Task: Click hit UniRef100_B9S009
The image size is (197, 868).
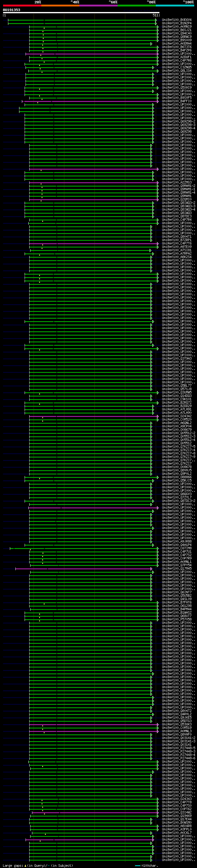Action: pyautogui.click(x=177, y=40)
